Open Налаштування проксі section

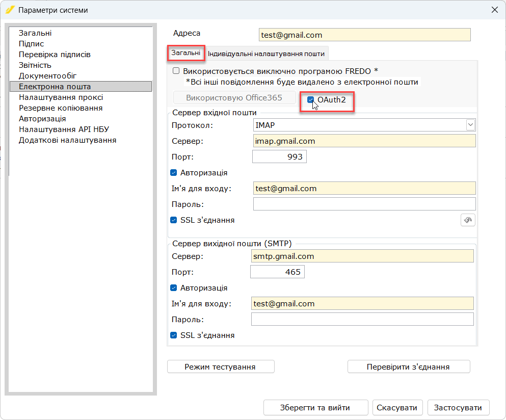61,97
